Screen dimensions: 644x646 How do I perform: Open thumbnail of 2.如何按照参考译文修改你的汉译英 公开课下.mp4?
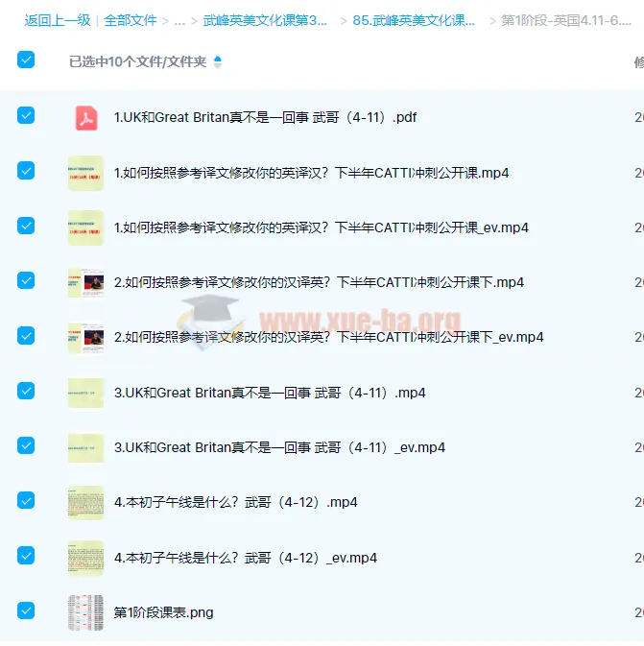click(x=85, y=282)
